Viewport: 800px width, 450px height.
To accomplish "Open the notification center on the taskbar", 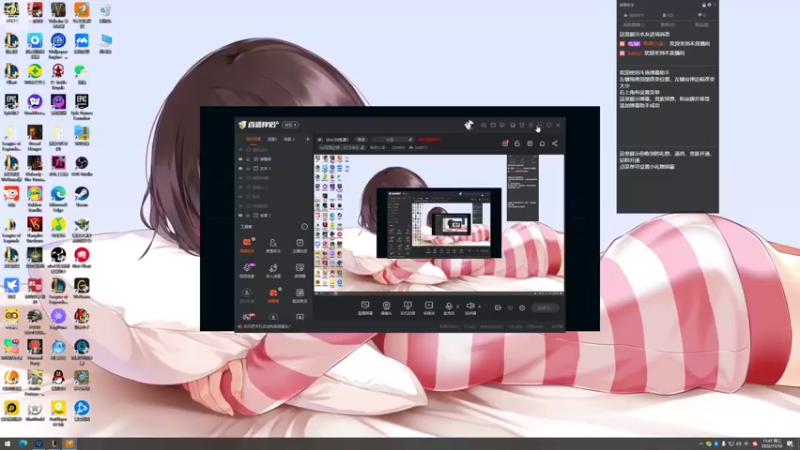I will [x=790, y=444].
